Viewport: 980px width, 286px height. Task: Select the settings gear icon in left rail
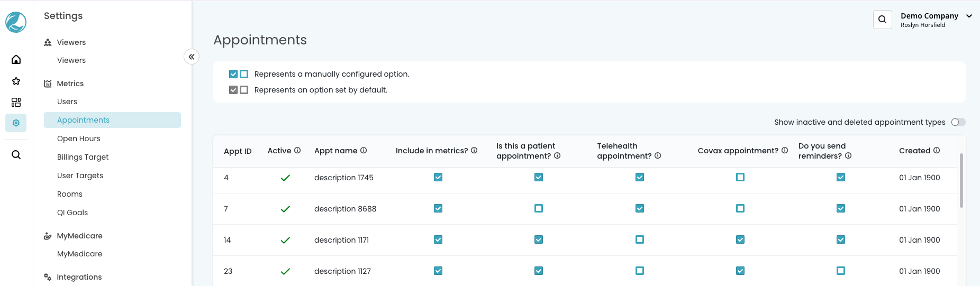click(x=16, y=123)
